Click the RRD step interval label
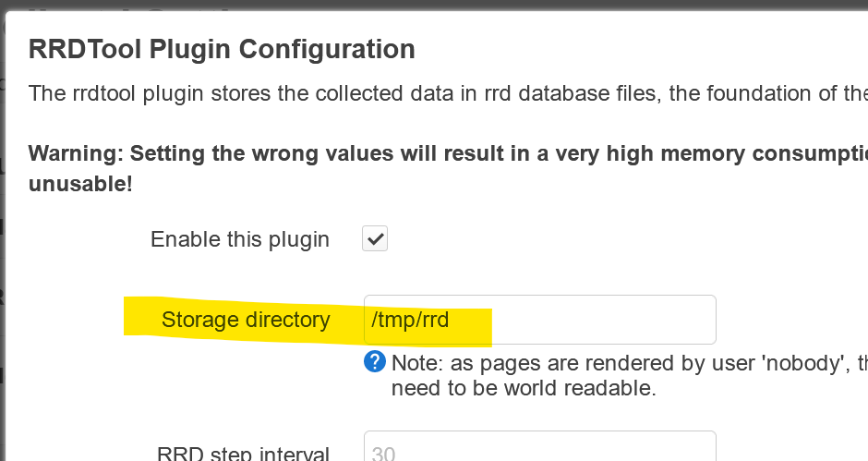Image resolution: width=868 pixels, height=461 pixels. [243, 454]
